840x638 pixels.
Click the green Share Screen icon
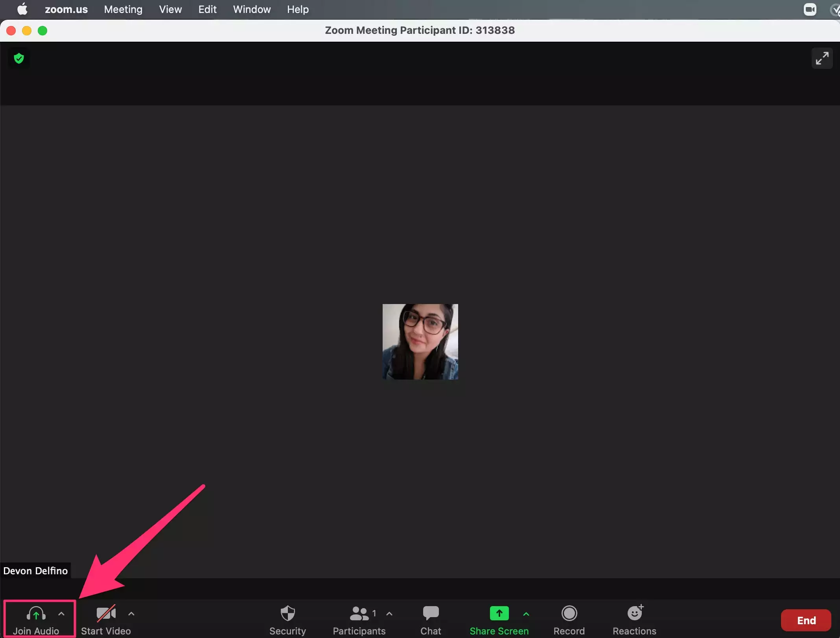(499, 613)
